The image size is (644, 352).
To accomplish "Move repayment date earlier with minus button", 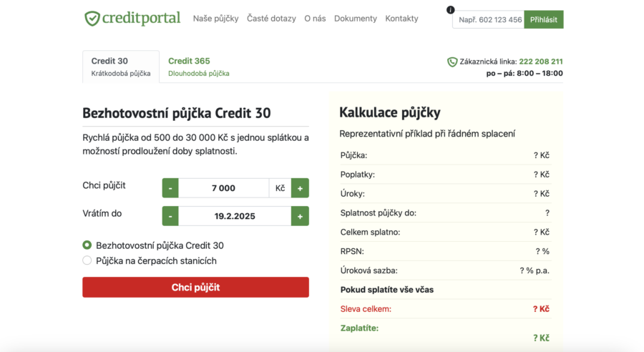I will point(170,216).
